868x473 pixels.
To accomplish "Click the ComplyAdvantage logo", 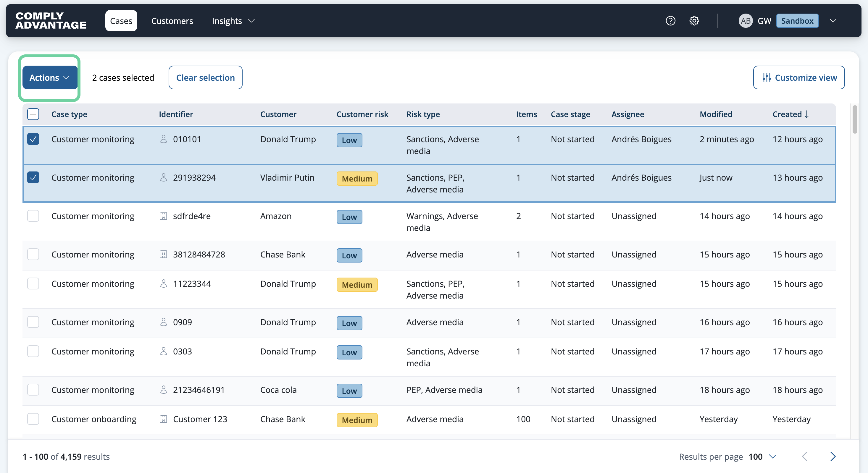I will 51,20.
